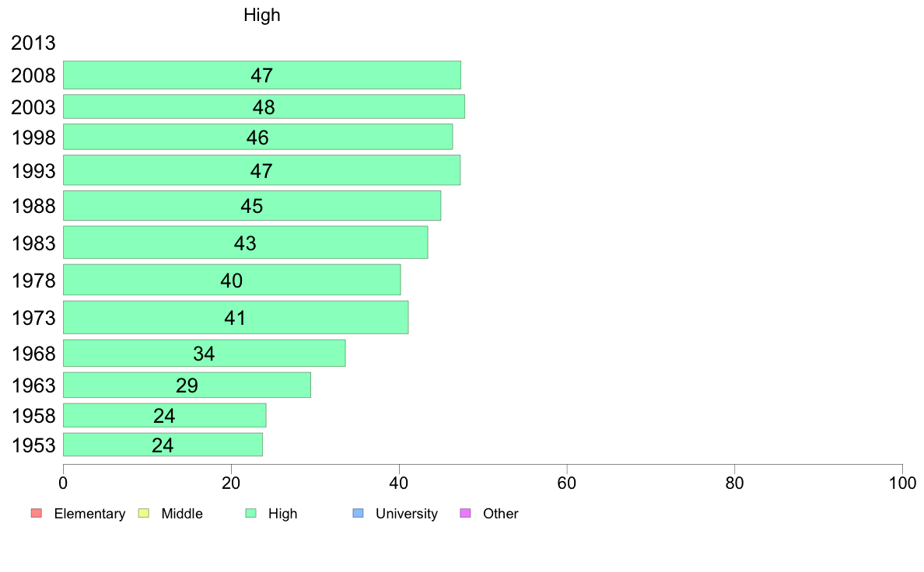The image size is (924, 572).
Task: Select the 1988 bar showing 45
Action: [252, 206]
